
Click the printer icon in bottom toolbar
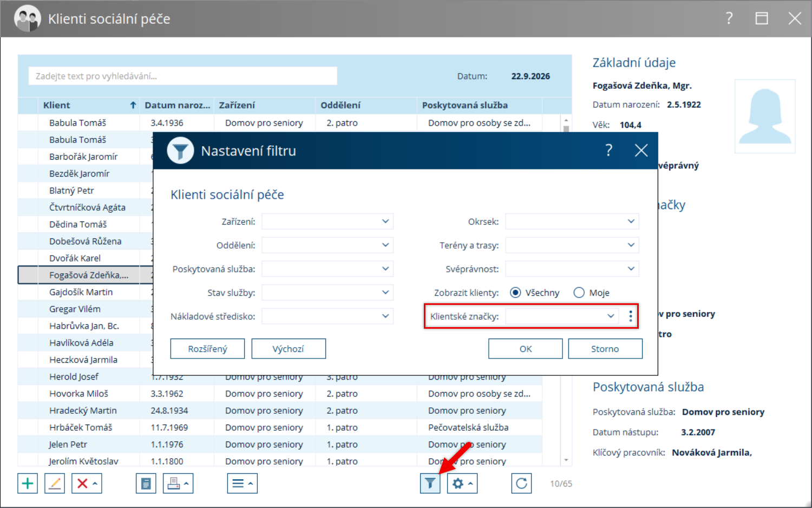coord(174,483)
